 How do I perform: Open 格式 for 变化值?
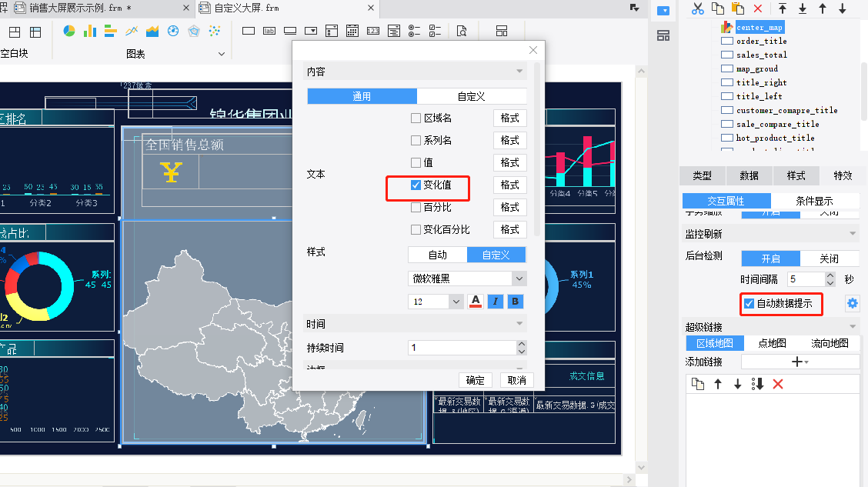click(x=510, y=185)
